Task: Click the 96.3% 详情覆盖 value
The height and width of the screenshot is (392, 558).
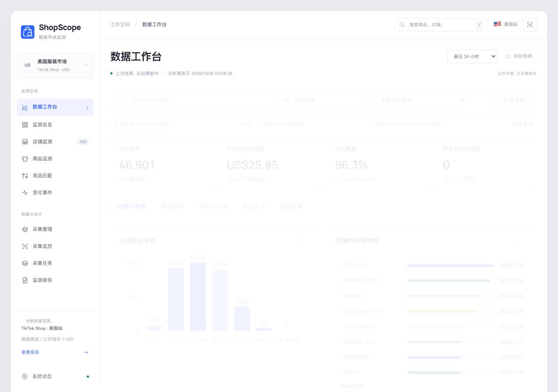Action: [351, 165]
